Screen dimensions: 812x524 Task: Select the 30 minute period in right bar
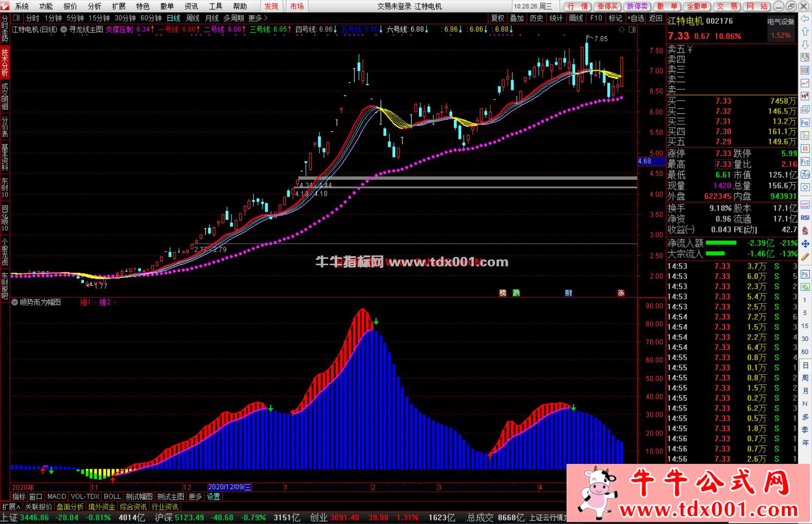coord(805,339)
